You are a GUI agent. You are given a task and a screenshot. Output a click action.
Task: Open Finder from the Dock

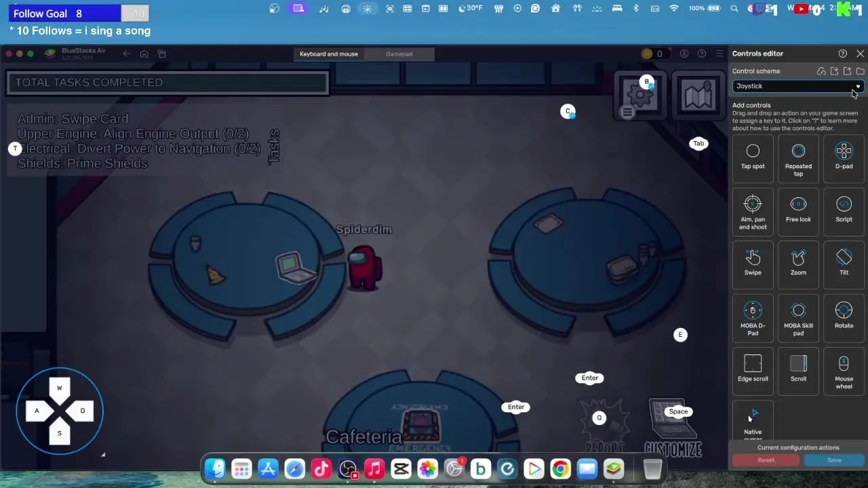coord(215,469)
